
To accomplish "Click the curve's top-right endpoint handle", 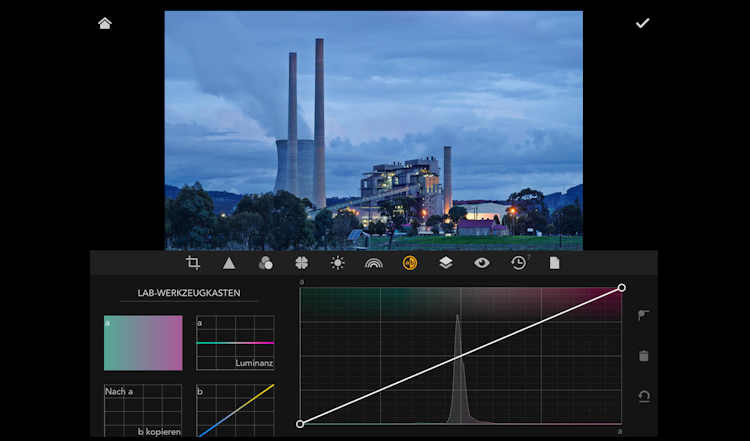I will pos(622,288).
